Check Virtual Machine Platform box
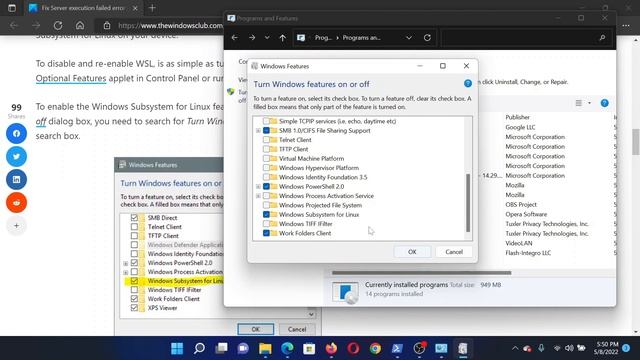Image resolution: width=640 pixels, height=360 pixels. (266, 158)
